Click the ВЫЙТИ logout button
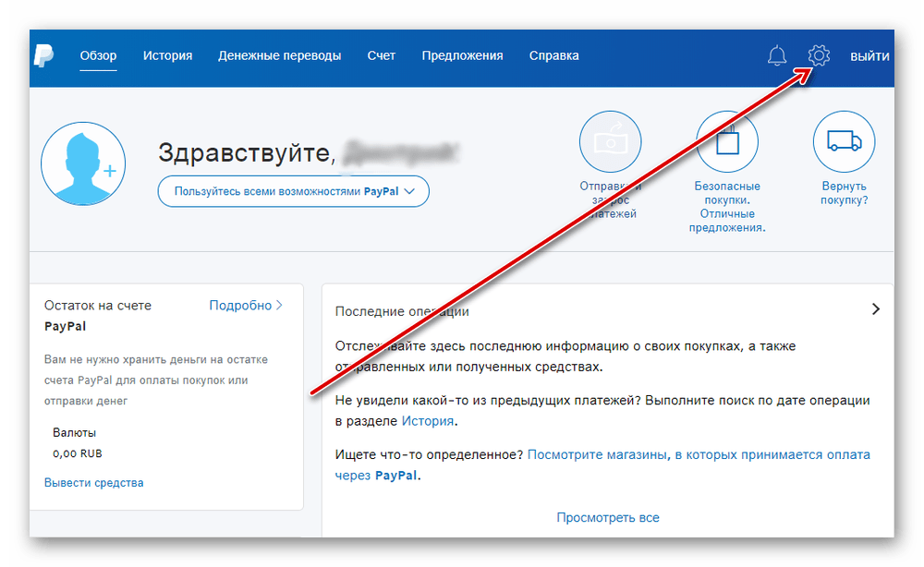The height and width of the screenshot is (567, 924). click(x=869, y=56)
